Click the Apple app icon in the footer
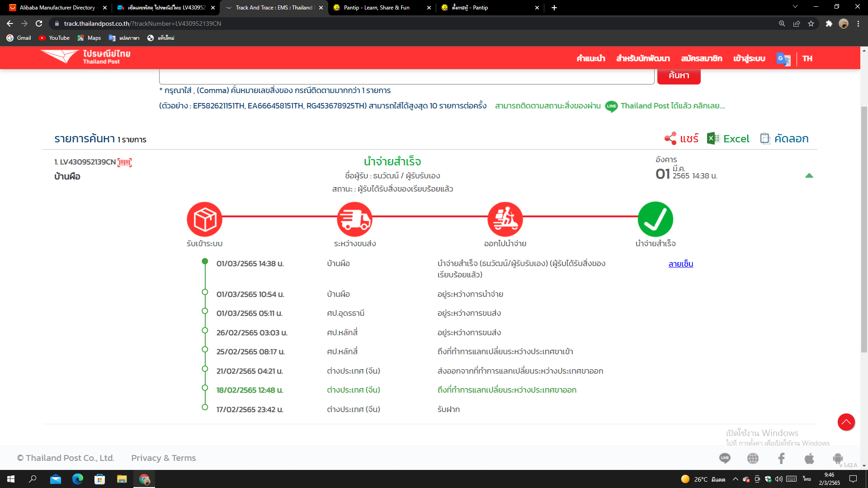This screenshot has height=488, width=868. coord(809,458)
